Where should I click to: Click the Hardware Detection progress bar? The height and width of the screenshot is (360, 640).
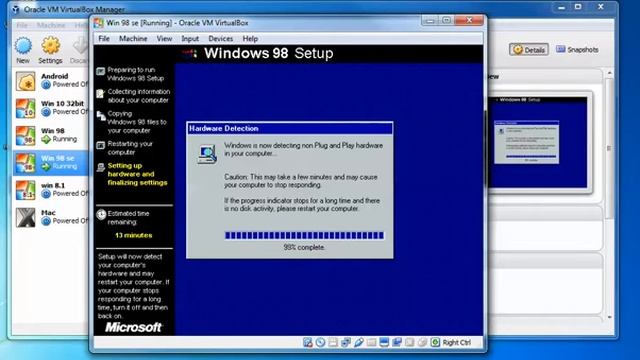[304, 236]
